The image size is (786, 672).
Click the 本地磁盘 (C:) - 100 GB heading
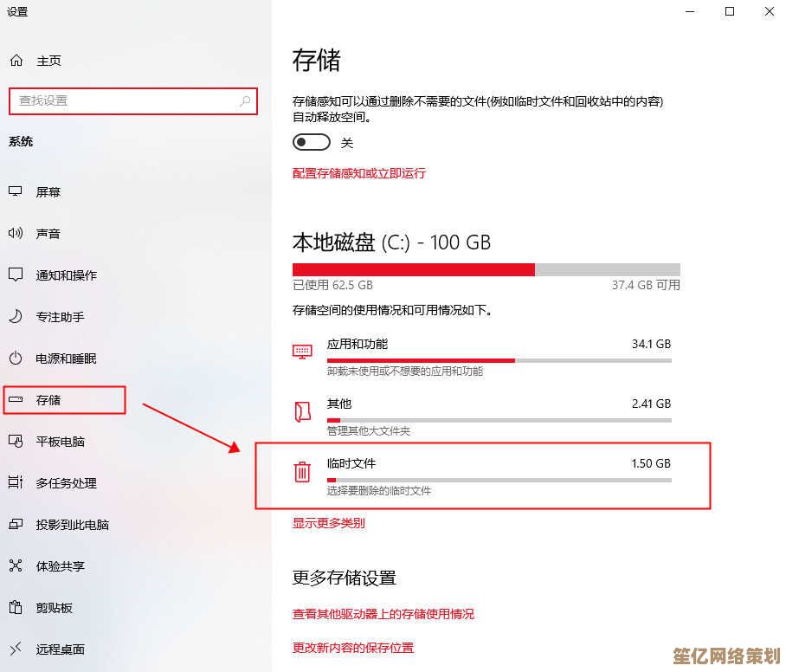(391, 242)
